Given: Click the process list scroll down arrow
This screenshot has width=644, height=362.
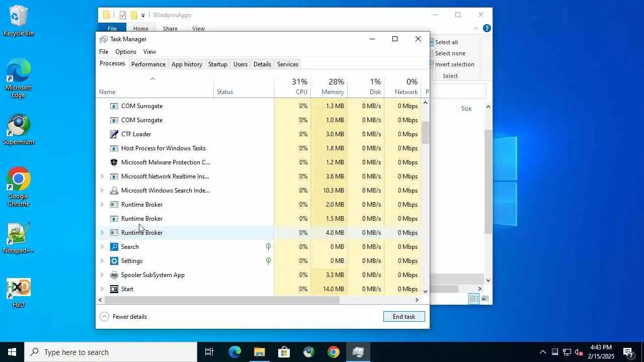Looking at the screenshot, I should (426, 291).
